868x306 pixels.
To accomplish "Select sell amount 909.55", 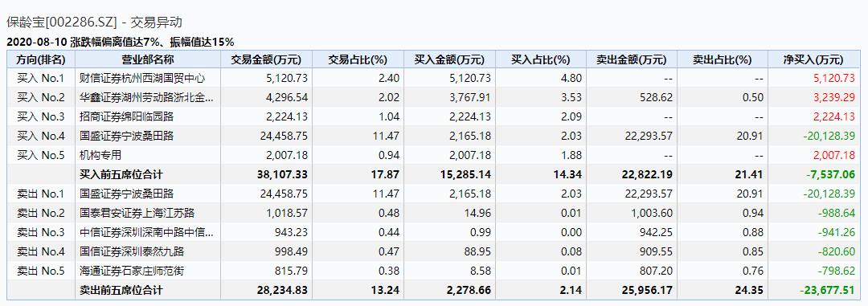I will tap(657, 251).
